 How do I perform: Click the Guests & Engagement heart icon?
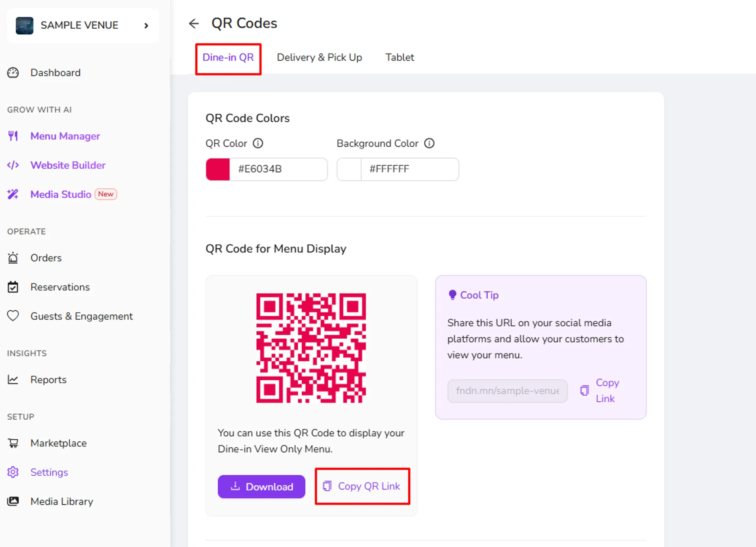(x=13, y=316)
